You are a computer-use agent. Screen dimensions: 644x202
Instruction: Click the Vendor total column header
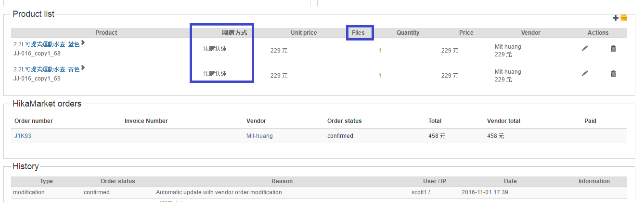pyautogui.click(x=503, y=121)
